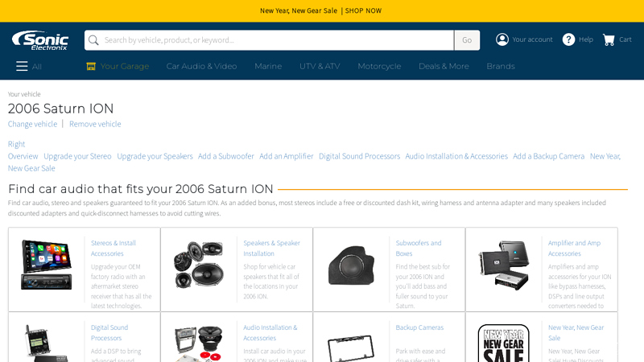This screenshot has width=644, height=362.
Task: Open the digital sound processor thumbnail
Action: coord(47,343)
